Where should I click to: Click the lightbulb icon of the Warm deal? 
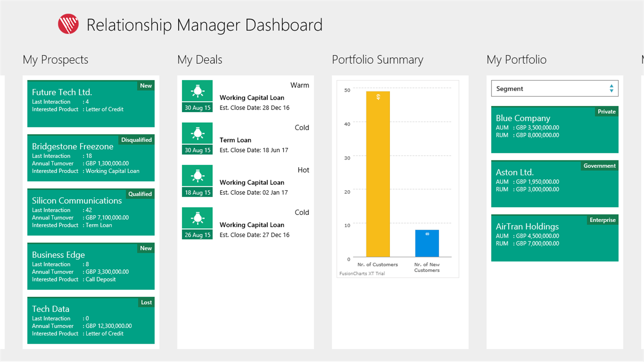[x=197, y=91]
